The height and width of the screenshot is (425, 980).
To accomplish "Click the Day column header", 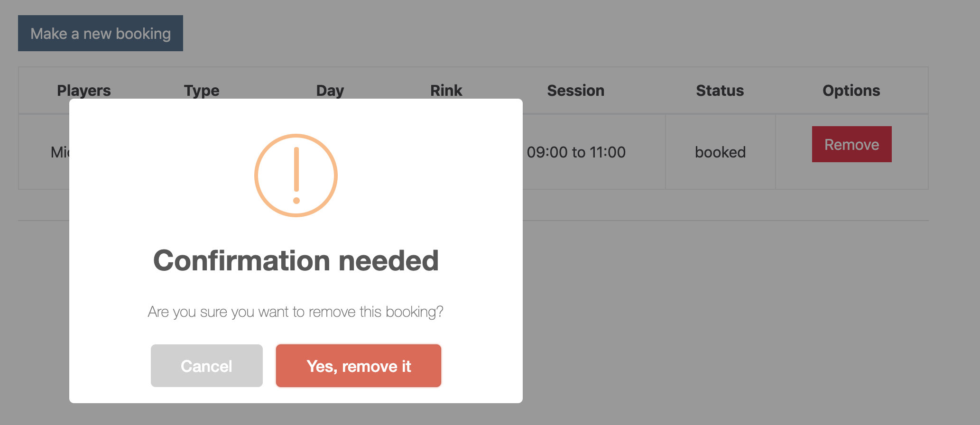I will point(330,91).
